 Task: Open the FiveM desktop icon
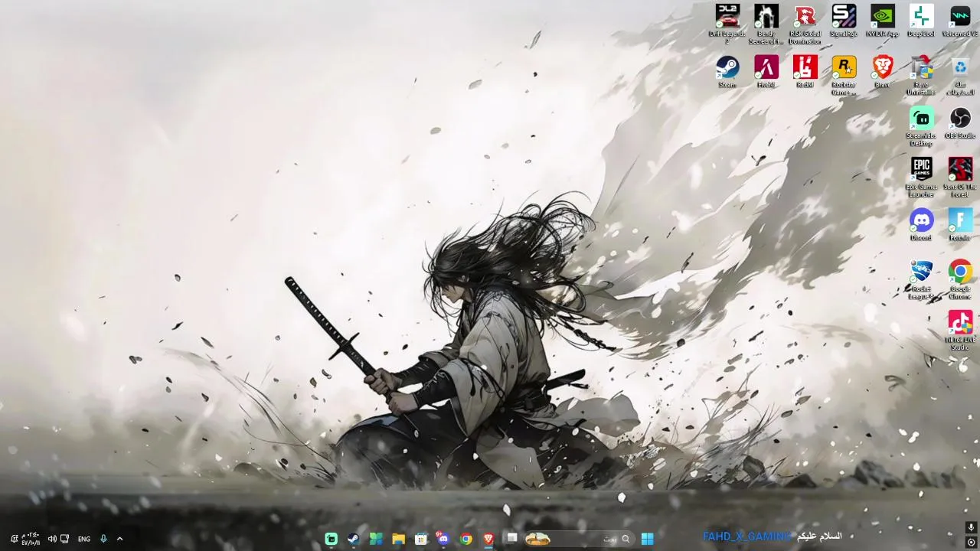(x=766, y=72)
